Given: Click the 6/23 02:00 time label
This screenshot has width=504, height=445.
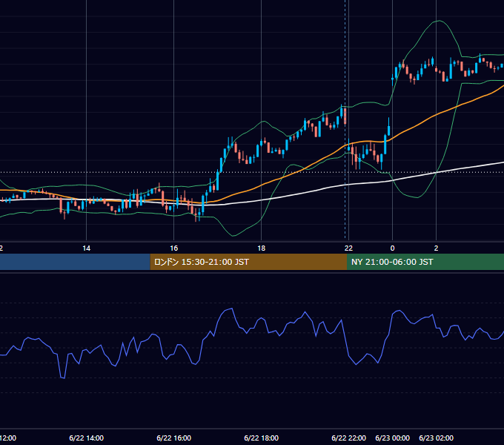Looking at the screenshot, I should [436, 438].
